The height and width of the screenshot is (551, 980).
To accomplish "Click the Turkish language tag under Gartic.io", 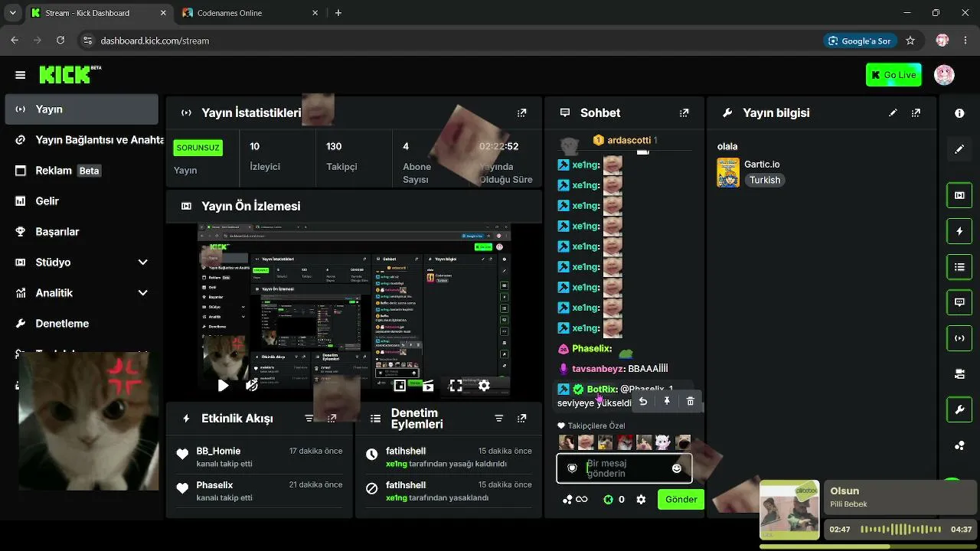I will pyautogui.click(x=765, y=180).
